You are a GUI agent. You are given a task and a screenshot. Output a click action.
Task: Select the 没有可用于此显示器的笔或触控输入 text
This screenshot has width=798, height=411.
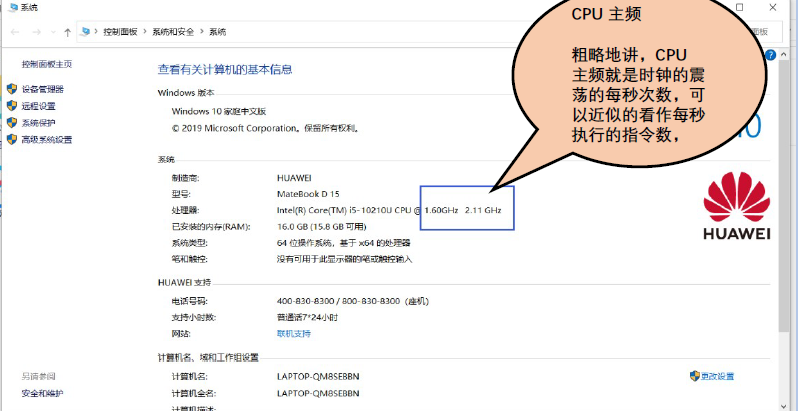tap(345, 259)
